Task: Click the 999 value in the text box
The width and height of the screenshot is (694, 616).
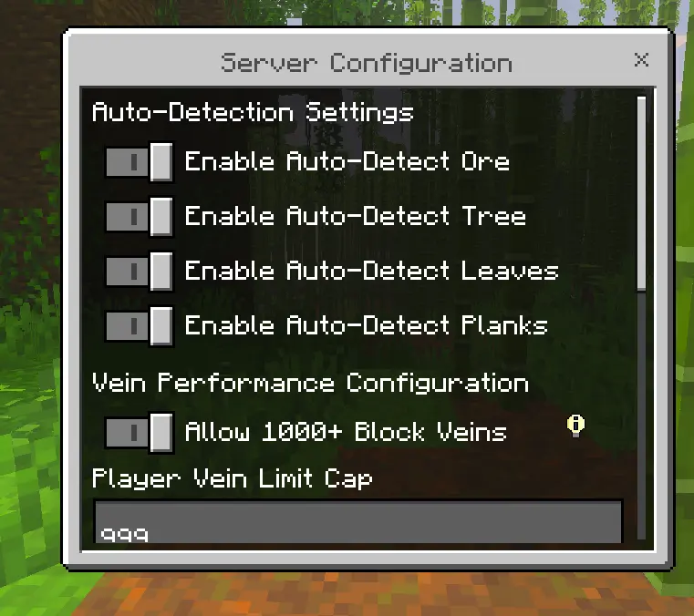Action: click(x=124, y=534)
